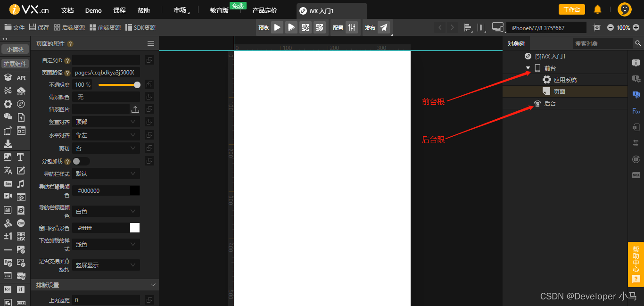Click the link icon right of 不透明度
This screenshot has width=644, height=306.
coord(149,84)
